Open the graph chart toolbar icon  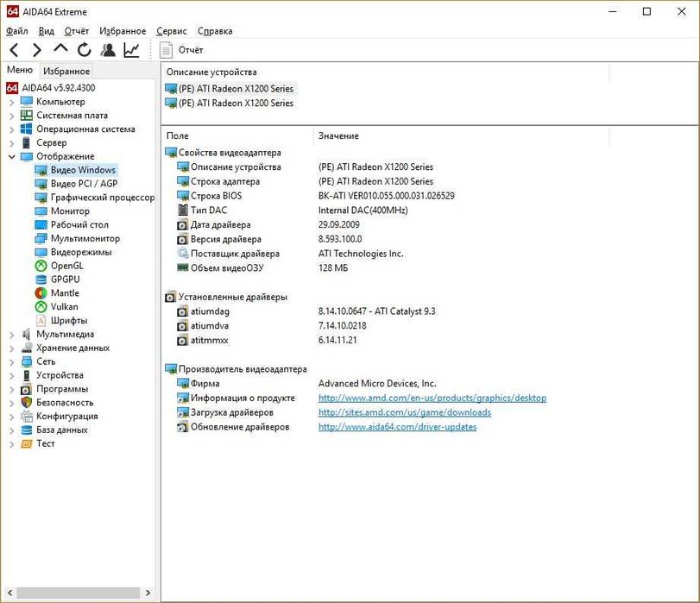(x=131, y=50)
